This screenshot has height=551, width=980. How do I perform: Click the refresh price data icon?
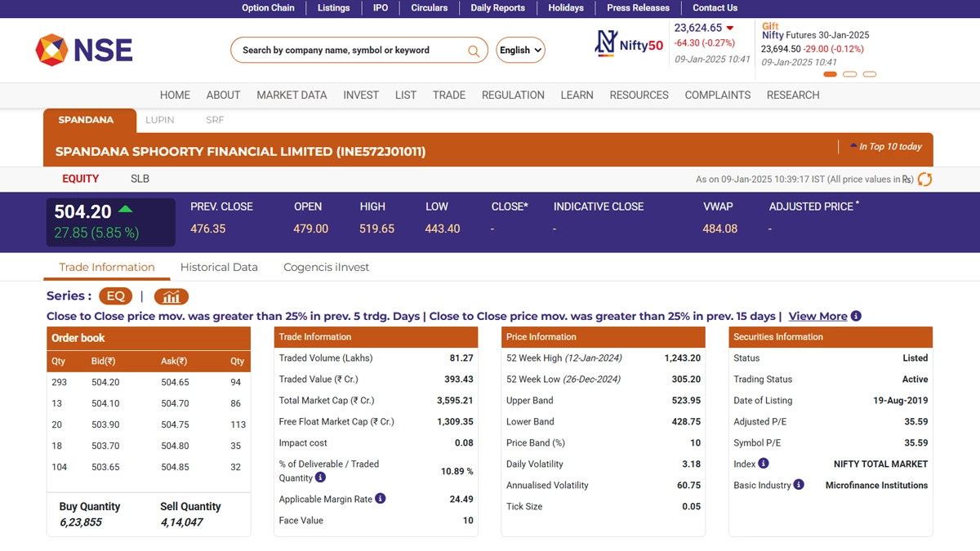[x=924, y=179]
